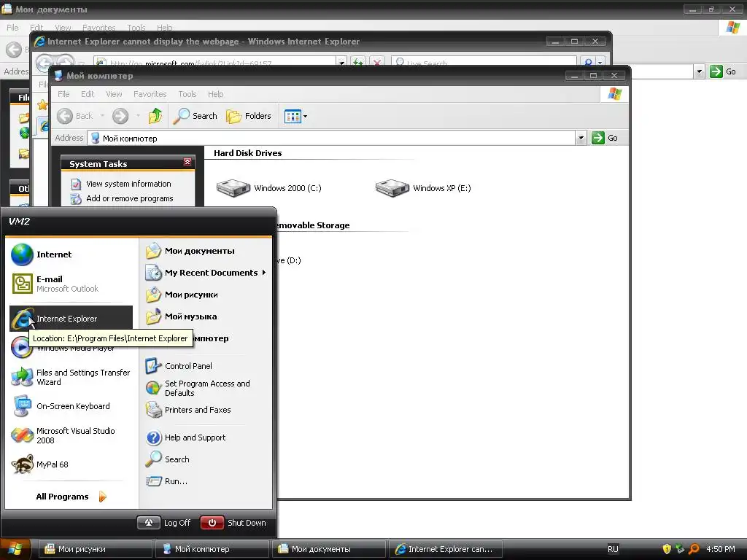
Task: Click Shut Down button
Action: tap(234, 523)
